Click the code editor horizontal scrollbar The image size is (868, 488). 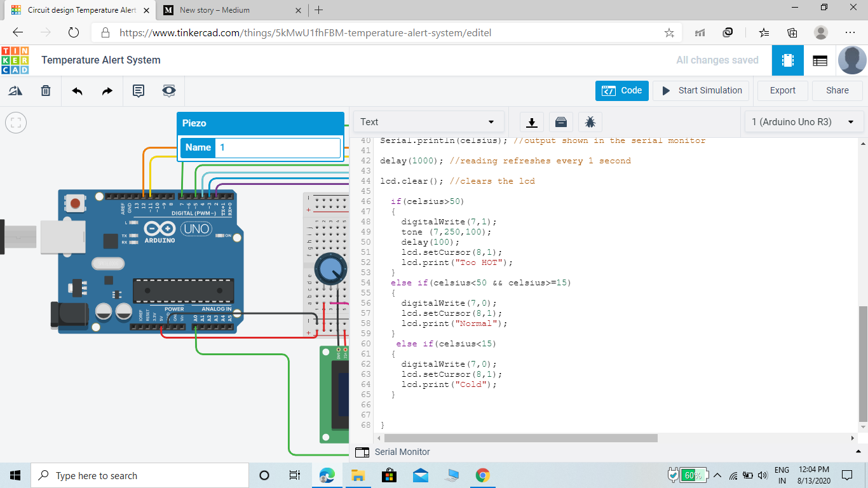click(521, 438)
